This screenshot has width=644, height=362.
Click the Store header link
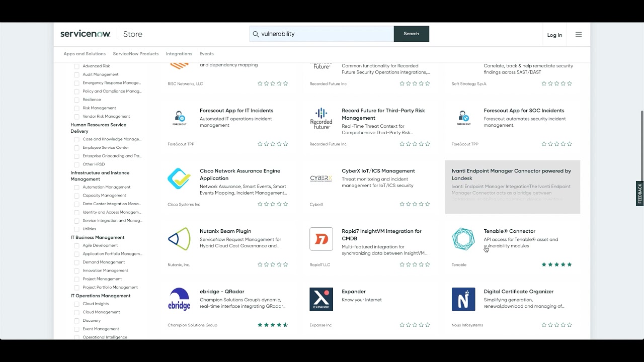pos(133,34)
